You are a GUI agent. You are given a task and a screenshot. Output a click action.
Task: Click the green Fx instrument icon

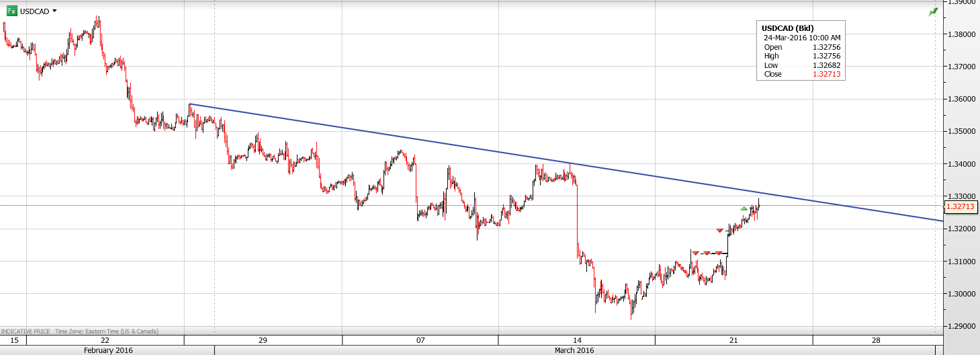11,11
